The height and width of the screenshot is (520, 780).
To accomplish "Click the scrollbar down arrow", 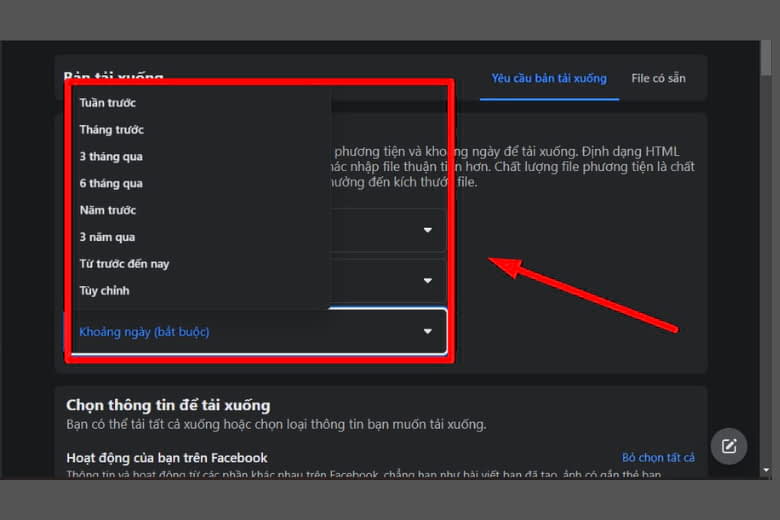I will 766,470.
